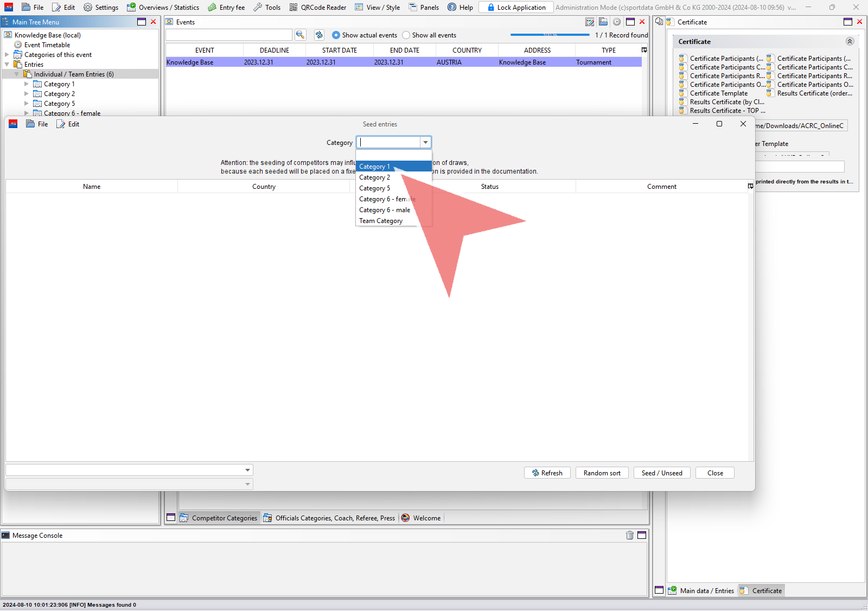868x611 pixels.
Task: Click the folder icon in Events panel header
Action: click(x=603, y=22)
